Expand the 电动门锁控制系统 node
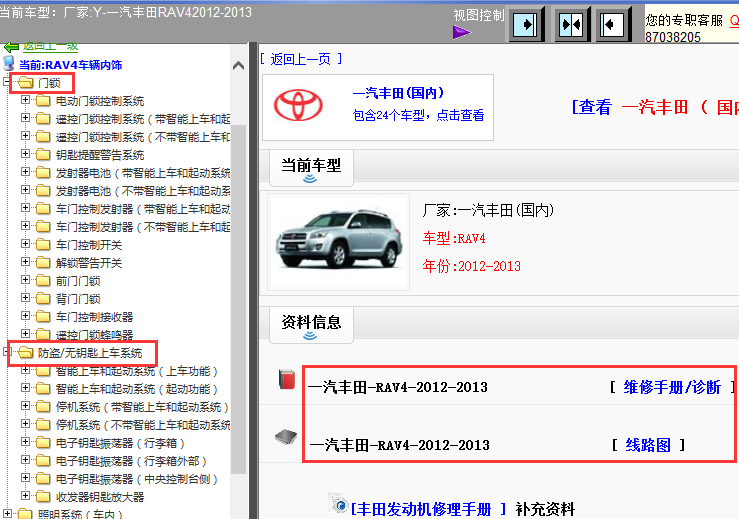 25,100
